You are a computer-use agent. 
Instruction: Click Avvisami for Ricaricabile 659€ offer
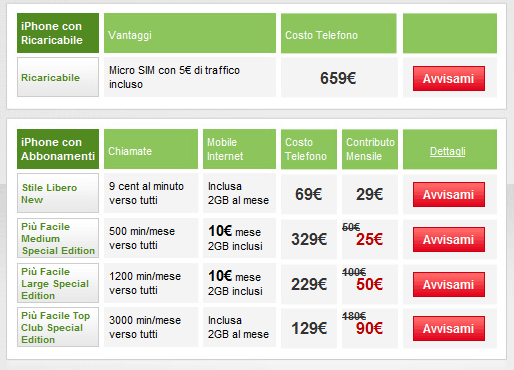(x=449, y=78)
